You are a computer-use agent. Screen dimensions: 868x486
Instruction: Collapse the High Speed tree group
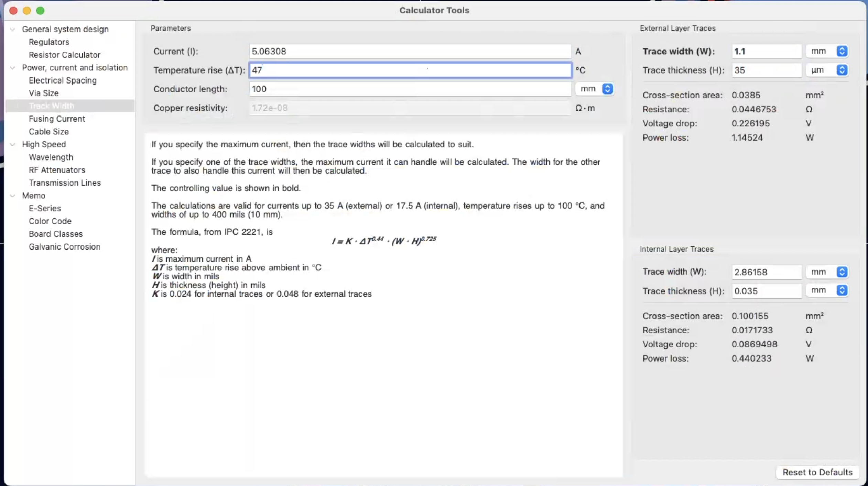[13, 145]
